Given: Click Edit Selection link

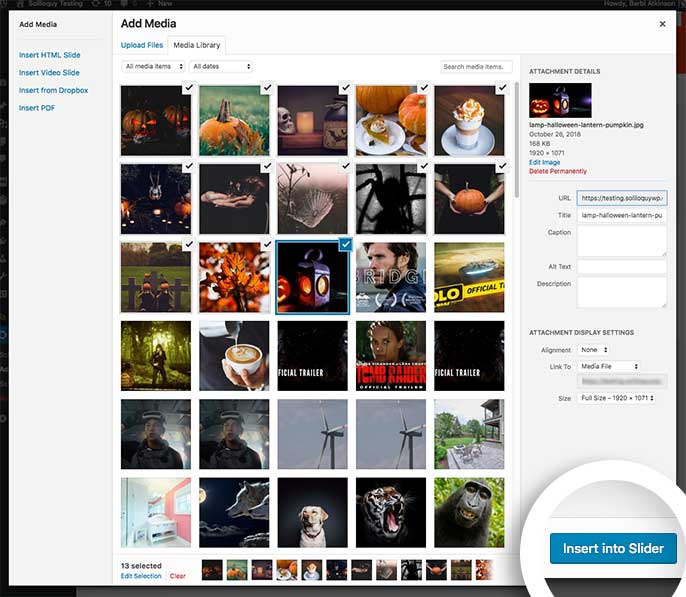Looking at the screenshot, I should coord(141,576).
